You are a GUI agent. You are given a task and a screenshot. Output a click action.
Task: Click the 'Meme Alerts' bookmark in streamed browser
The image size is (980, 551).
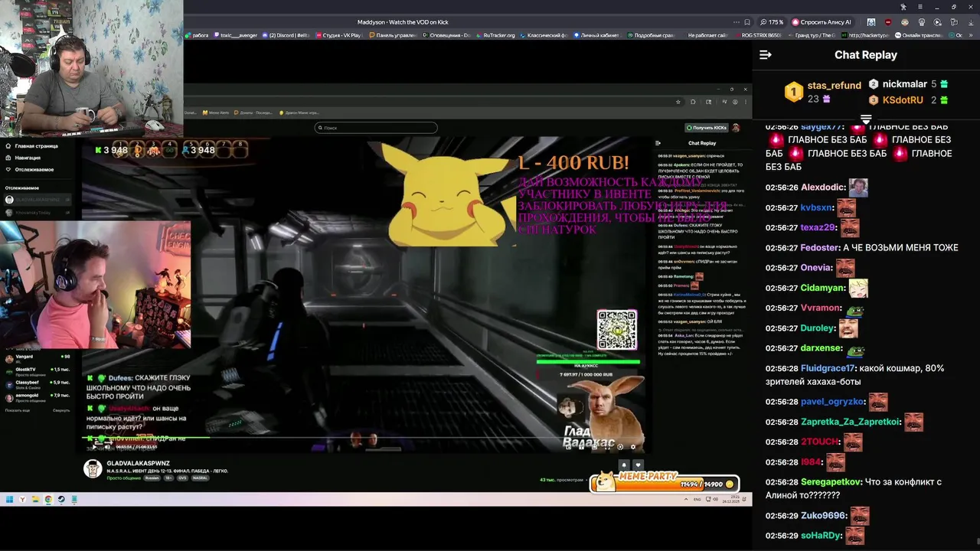215,112
